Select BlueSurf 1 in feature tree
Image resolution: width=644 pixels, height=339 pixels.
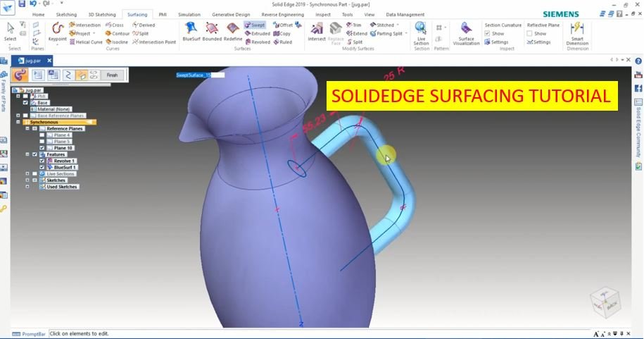[x=65, y=167]
